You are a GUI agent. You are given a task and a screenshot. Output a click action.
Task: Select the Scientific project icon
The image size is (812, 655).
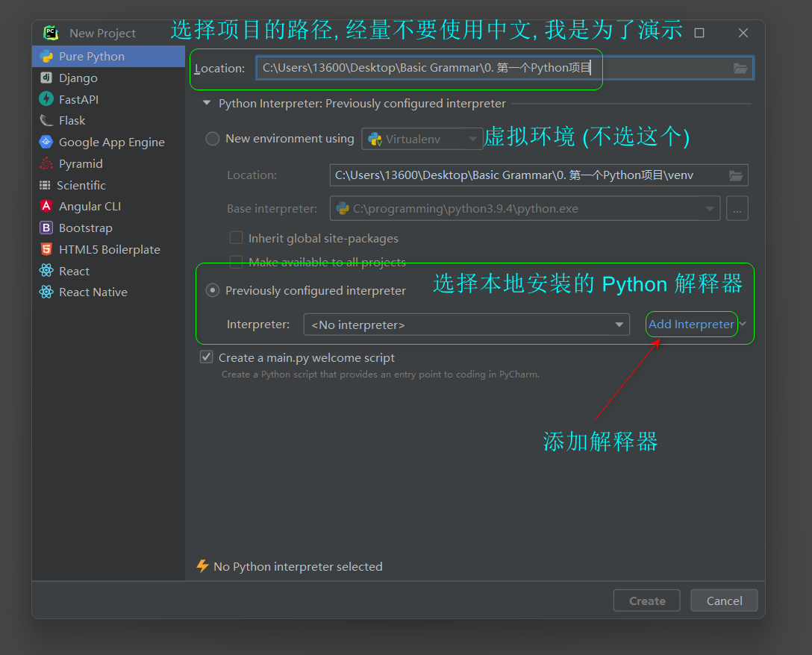point(45,185)
